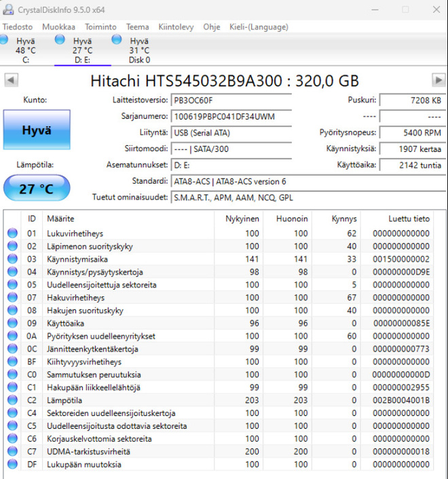The height and width of the screenshot is (479, 448).
Task: Open the Tiedosto menu
Action: pos(18,27)
